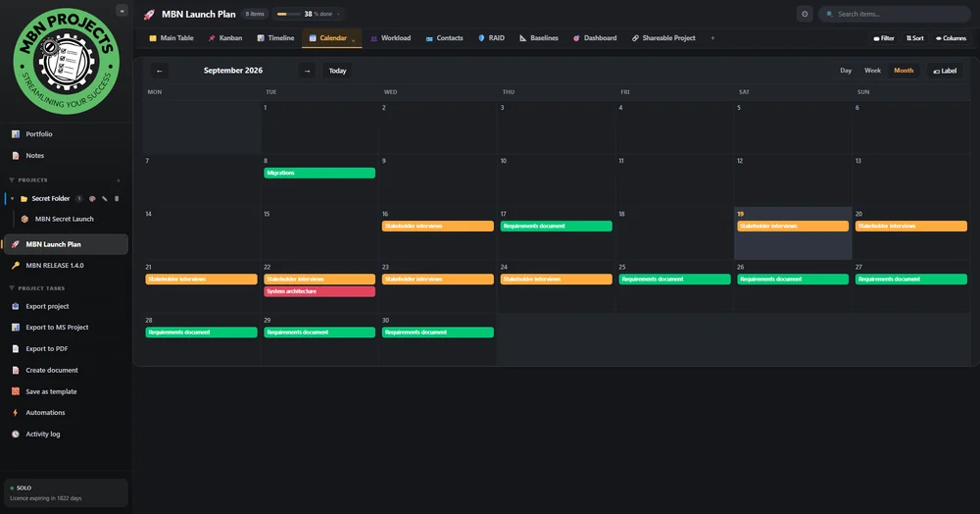Screen dimensions: 980x514
Task: Switch calendar to Week view
Action: click(872, 71)
